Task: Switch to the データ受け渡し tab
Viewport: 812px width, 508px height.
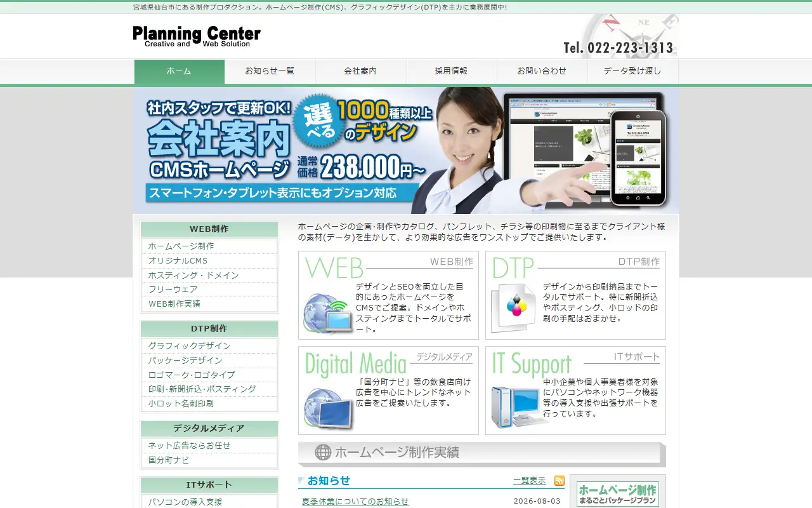Action: (633, 71)
